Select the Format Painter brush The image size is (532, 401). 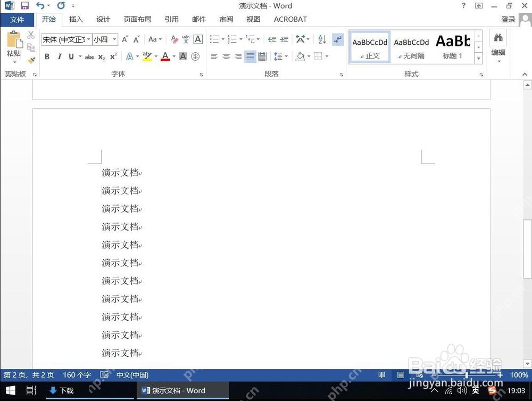coord(31,60)
